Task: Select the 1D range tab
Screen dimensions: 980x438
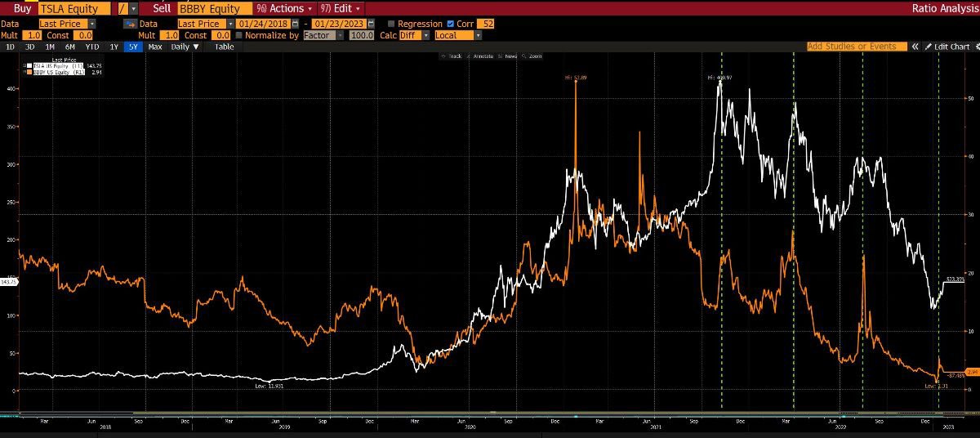Action: pyautogui.click(x=11, y=47)
